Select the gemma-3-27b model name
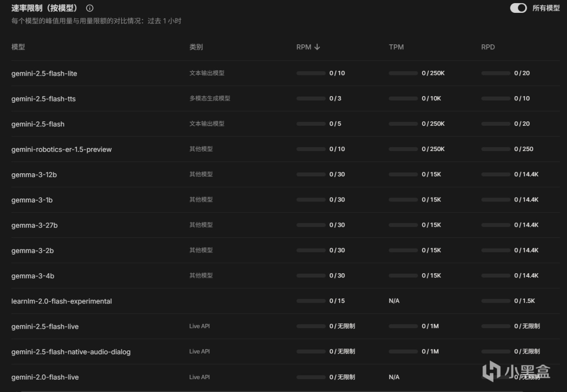This screenshot has height=392, width=567. (35, 225)
